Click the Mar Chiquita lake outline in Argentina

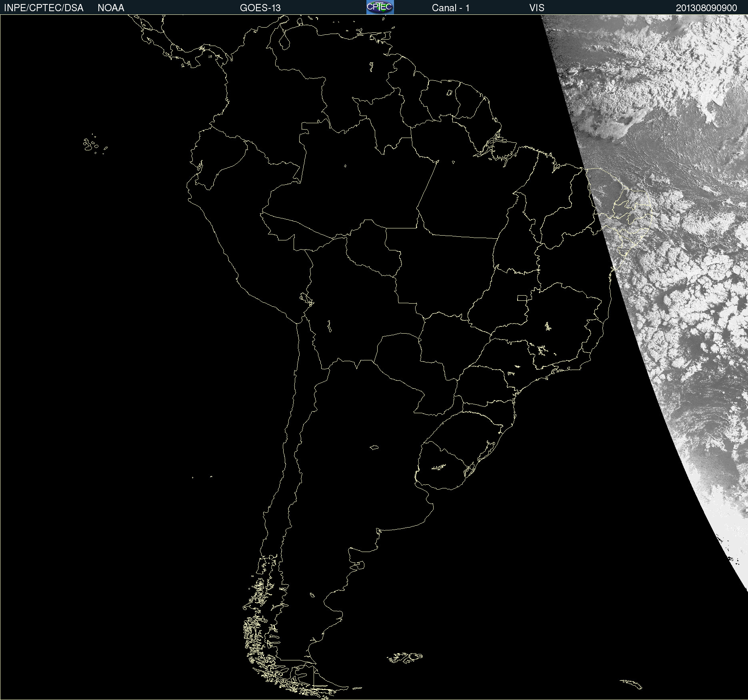[374, 447]
